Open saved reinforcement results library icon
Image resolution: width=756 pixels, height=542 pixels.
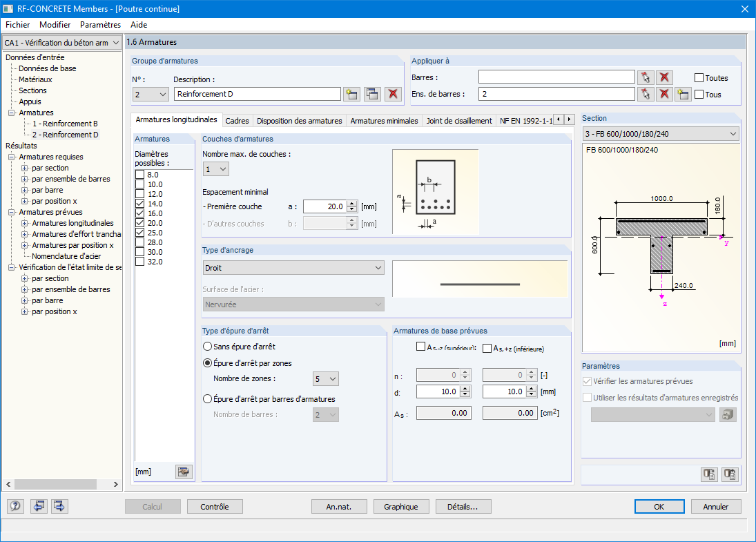(x=728, y=415)
